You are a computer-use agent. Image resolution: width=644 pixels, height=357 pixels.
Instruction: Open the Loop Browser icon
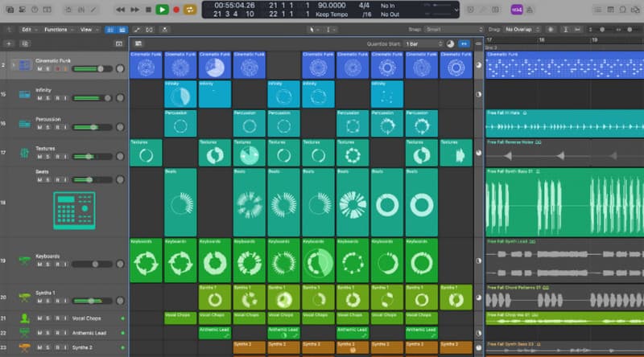point(623,10)
